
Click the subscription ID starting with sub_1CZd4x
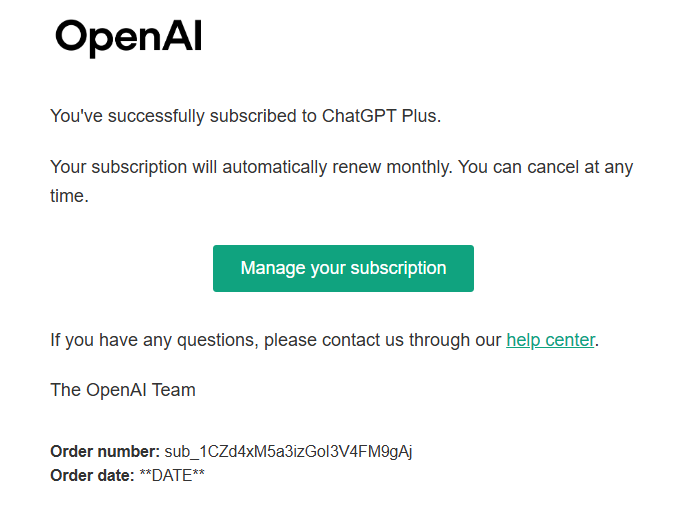coord(288,451)
